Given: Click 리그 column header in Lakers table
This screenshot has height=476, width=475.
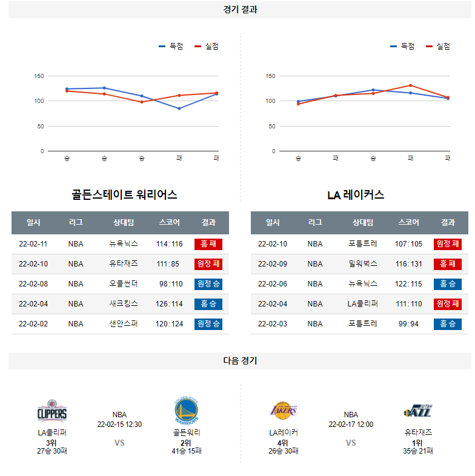Looking at the screenshot, I should pyautogui.click(x=315, y=222).
